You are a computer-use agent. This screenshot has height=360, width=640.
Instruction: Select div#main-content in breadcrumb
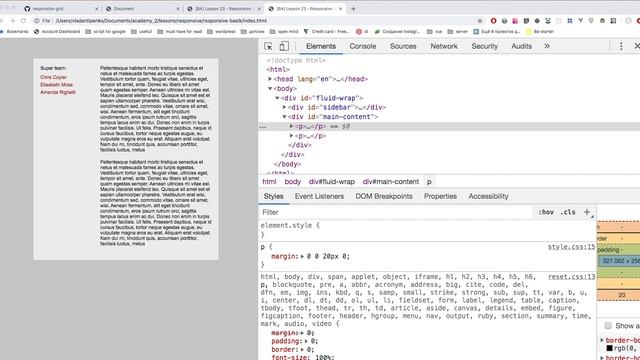(x=391, y=182)
